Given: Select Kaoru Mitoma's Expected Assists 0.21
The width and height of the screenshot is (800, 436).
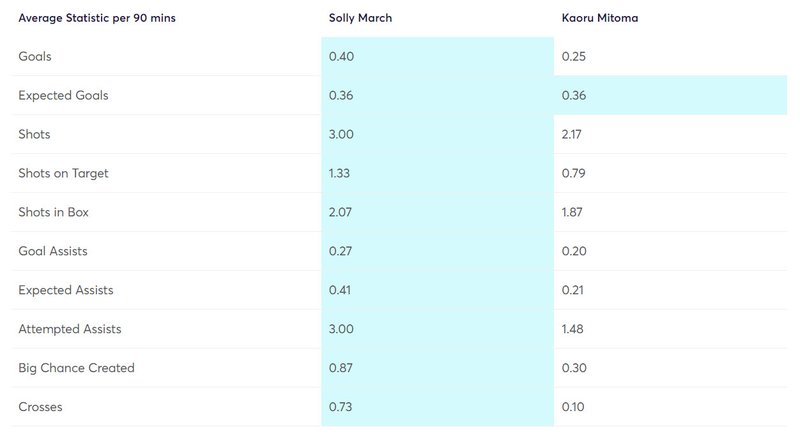Looking at the screenshot, I should point(572,290).
